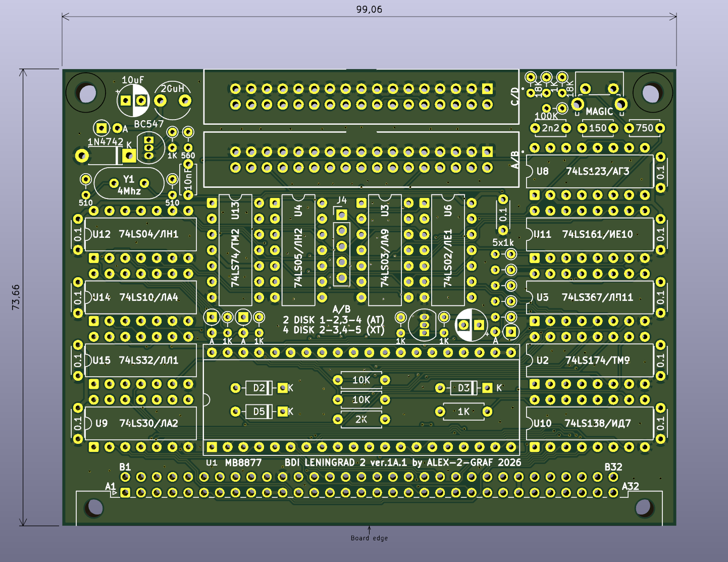The height and width of the screenshot is (562, 728).
Task: Click the U10 74LS138 chip
Action: 589,423
